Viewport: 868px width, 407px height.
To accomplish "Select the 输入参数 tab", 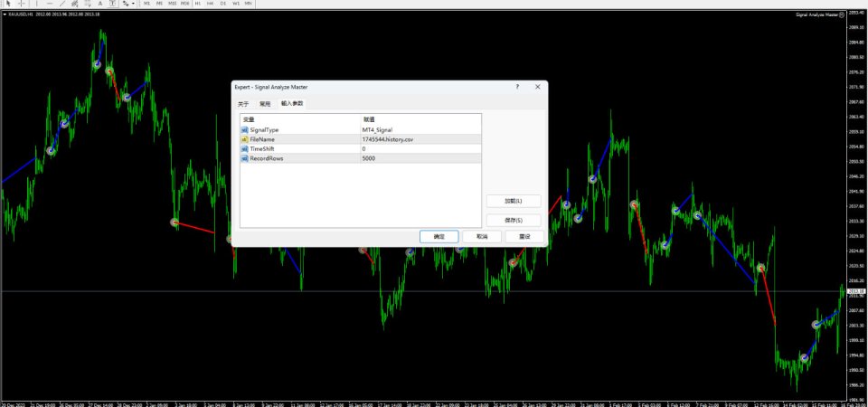I will pos(292,103).
